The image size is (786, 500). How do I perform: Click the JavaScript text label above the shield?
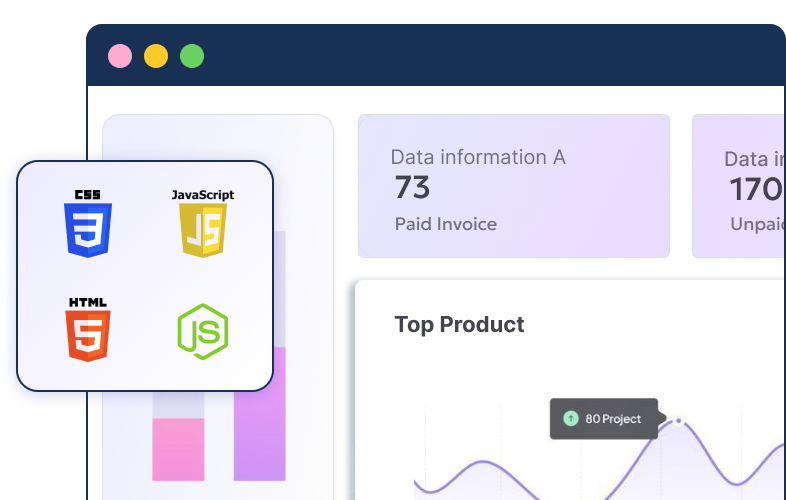tap(203, 194)
